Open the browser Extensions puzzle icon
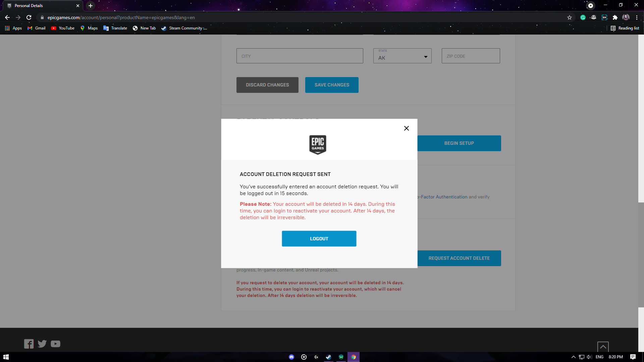644x362 pixels. pyautogui.click(x=615, y=17)
